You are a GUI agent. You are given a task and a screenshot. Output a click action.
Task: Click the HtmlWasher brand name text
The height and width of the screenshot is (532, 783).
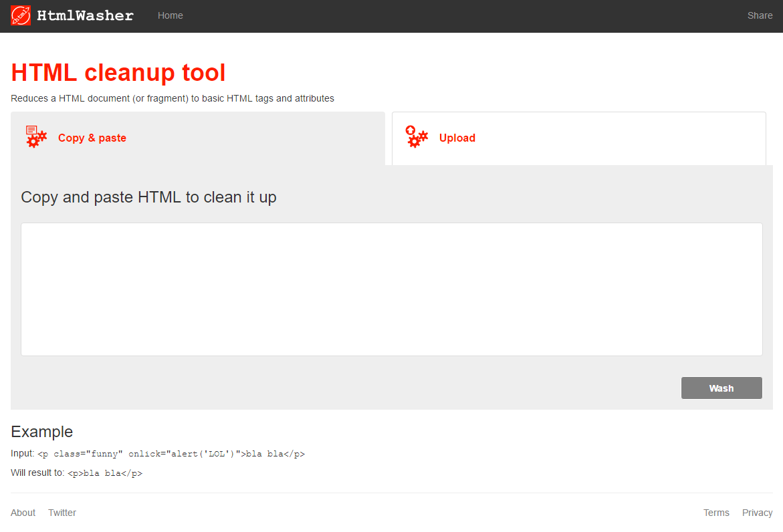pyautogui.click(x=85, y=15)
